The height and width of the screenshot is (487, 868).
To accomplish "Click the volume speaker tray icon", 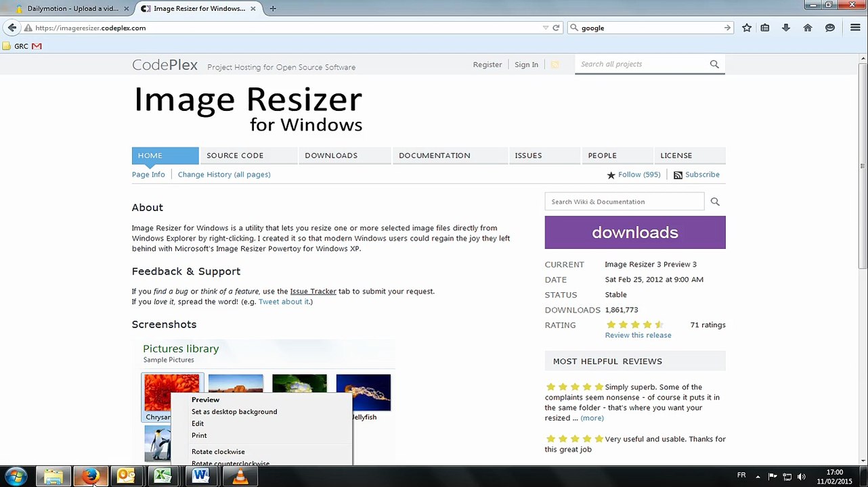I will pyautogui.click(x=802, y=476).
